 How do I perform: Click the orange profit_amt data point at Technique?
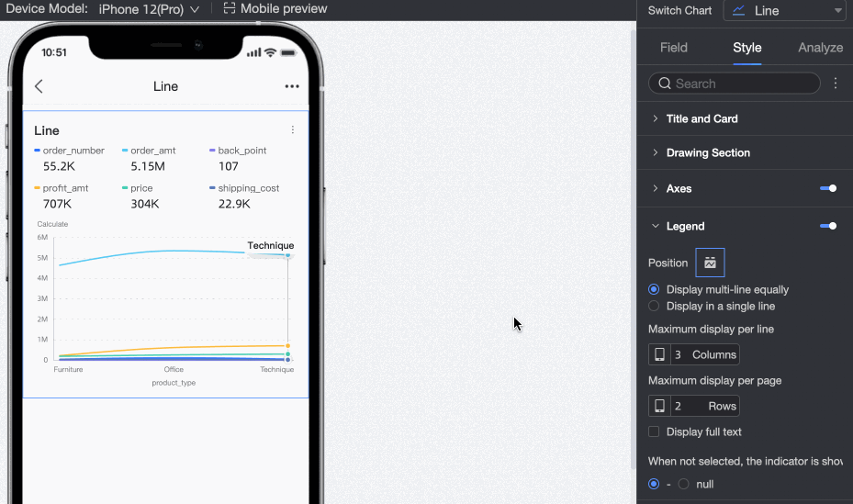[287, 346]
